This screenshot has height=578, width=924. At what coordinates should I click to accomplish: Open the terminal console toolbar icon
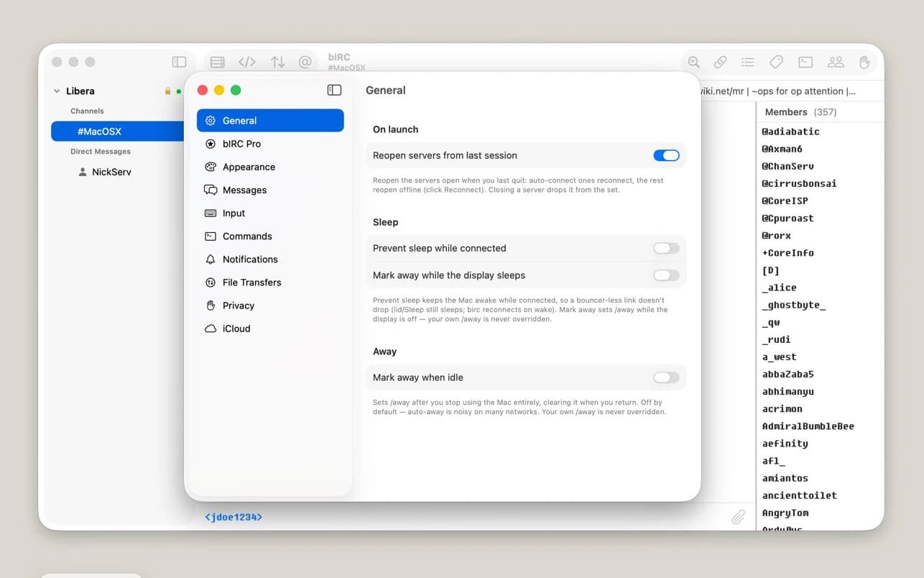click(x=805, y=63)
